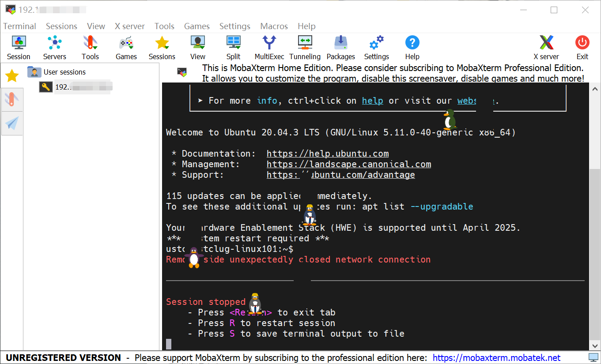Open the Macros menu
The height and width of the screenshot is (364, 601).
(x=274, y=26)
